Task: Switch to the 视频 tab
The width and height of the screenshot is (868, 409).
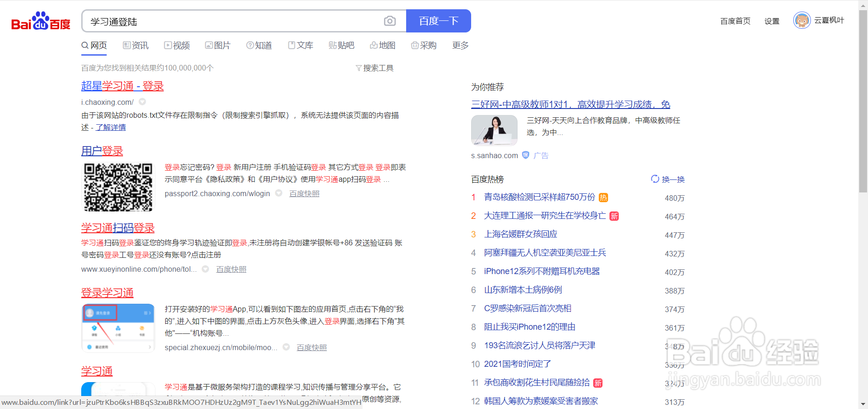Action: tap(177, 45)
